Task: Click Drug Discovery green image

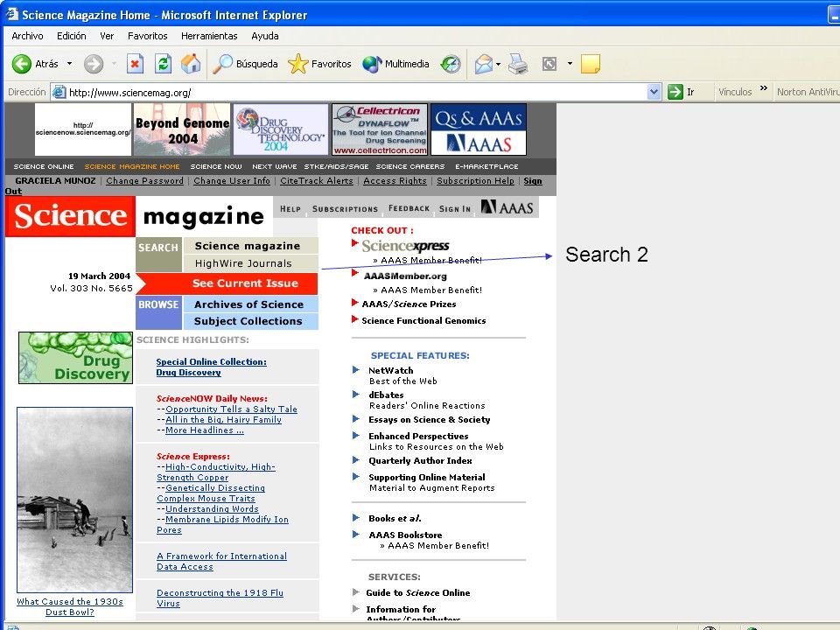Action: pyautogui.click(x=75, y=357)
